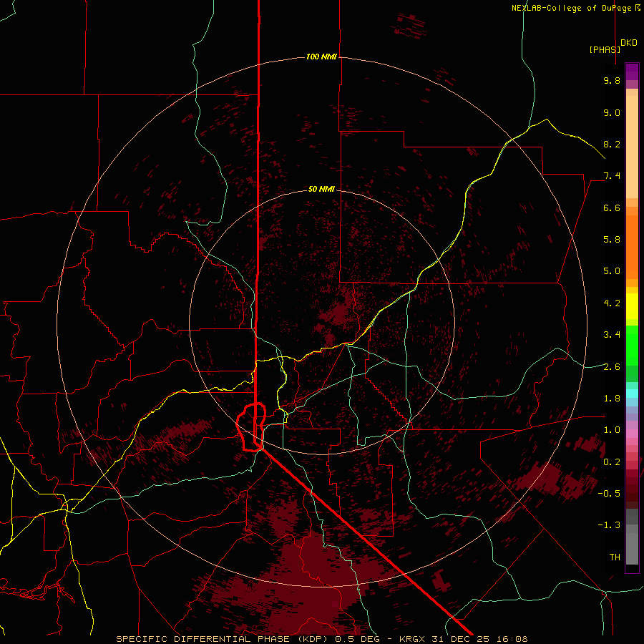The height and width of the screenshot is (644, 644).
Task: Click the 2.6 scale value
Action: 612,367
